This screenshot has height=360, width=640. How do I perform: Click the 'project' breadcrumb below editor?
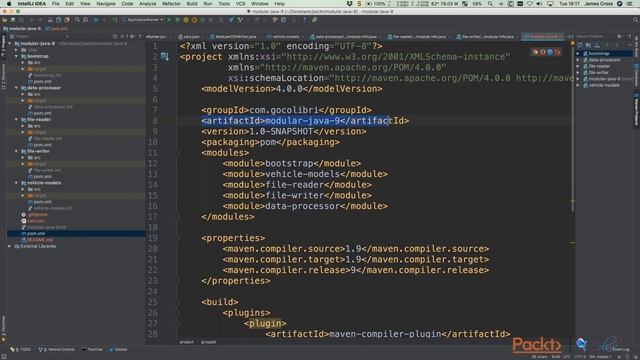pos(187,342)
